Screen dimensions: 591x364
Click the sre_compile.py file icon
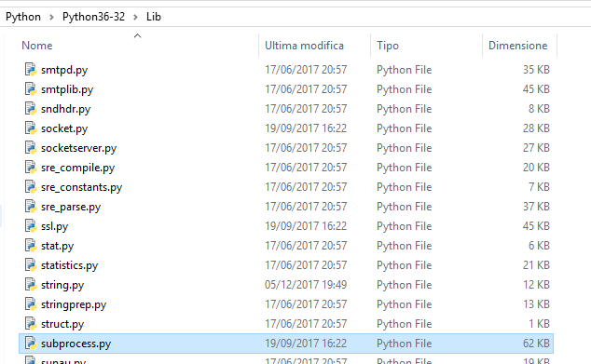click(x=31, y=168)
